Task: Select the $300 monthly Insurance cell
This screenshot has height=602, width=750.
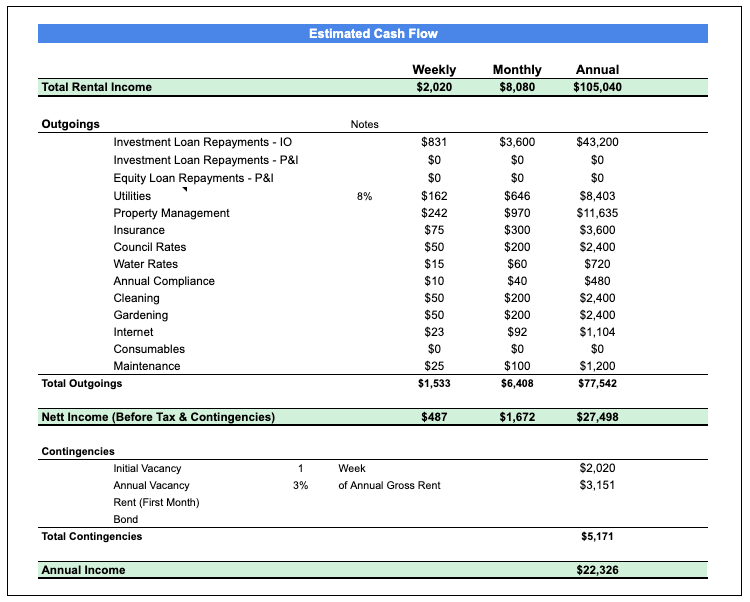Action: [517, 230]
